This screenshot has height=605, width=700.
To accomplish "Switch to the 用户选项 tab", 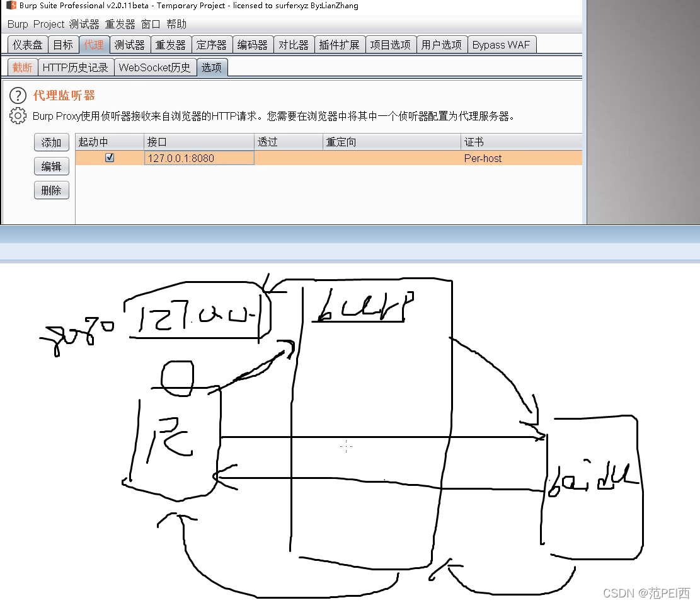I will pyautogui.click(x=442, y=45).
